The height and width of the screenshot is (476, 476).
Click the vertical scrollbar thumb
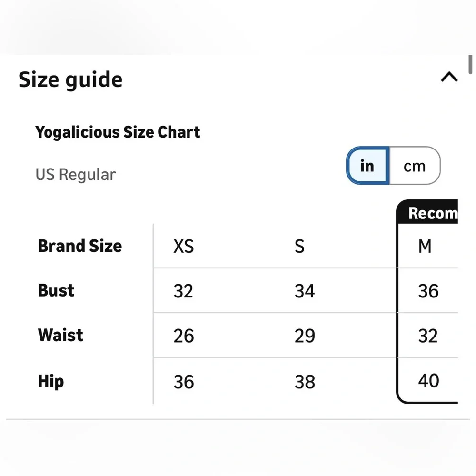point(470,65)
